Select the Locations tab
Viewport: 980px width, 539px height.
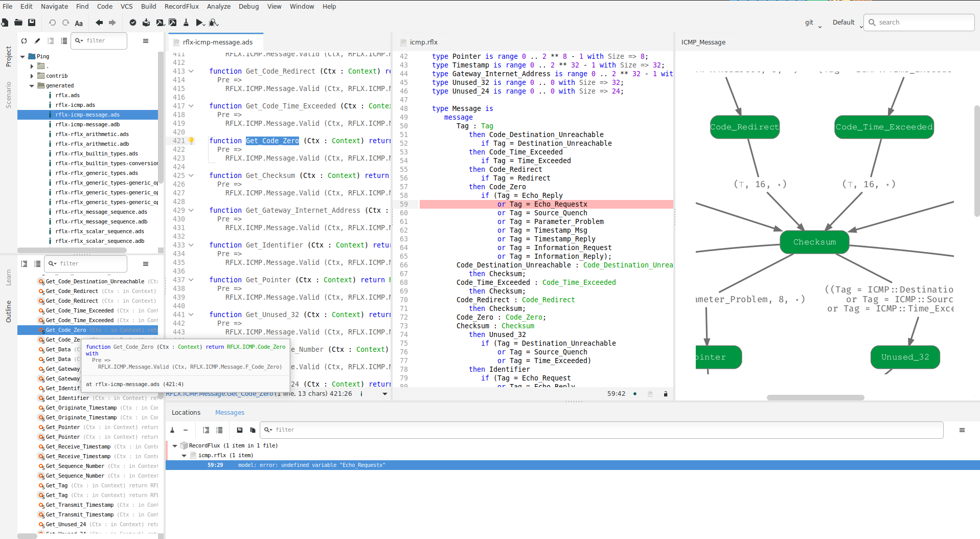pyautogui.click(x=186, y=413)
